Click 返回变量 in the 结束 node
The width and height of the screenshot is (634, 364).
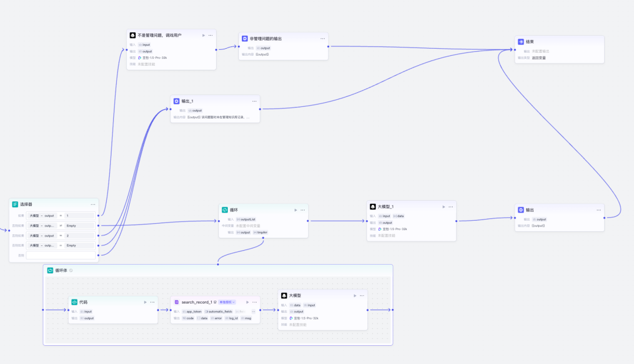tap(538, 58)
